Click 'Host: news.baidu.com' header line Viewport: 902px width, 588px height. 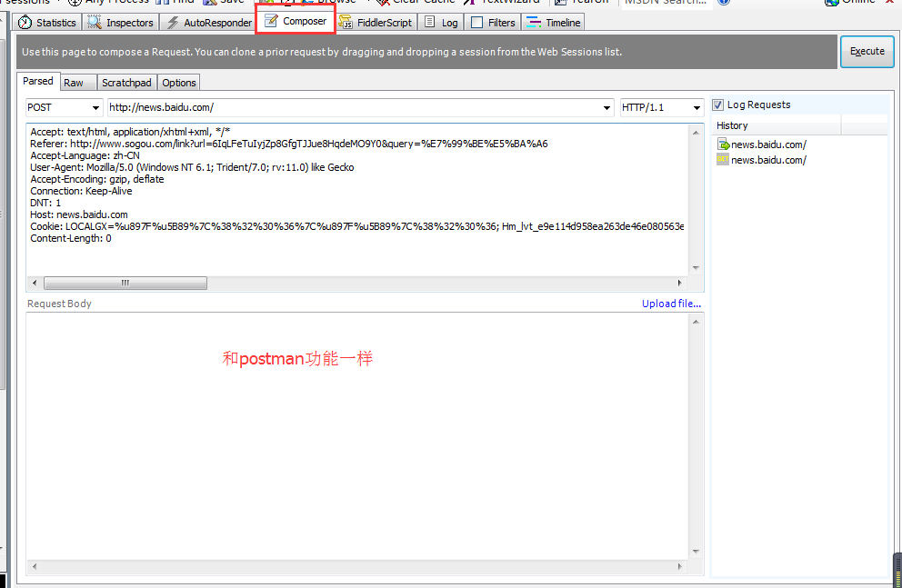tap(79, 214)
